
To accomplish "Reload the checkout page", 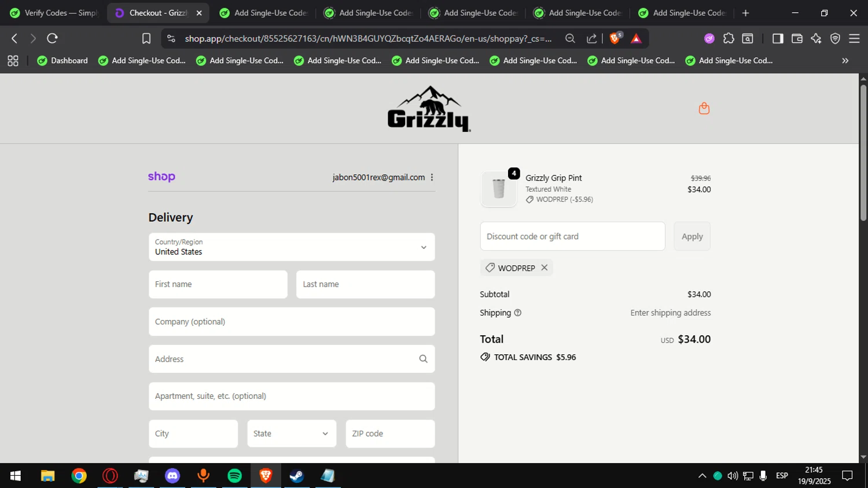I will [52, 38].
